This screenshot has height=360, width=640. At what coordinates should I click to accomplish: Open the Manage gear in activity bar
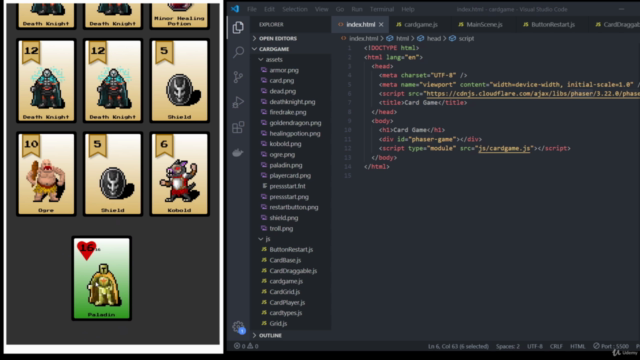(238, 327)
